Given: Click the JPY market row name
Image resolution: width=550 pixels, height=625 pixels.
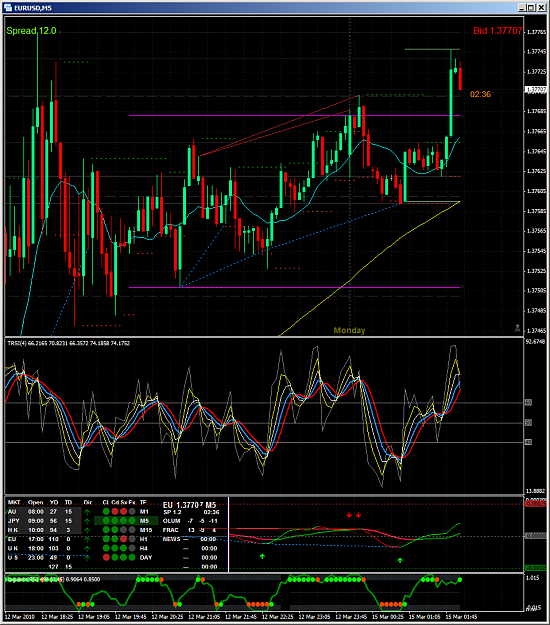Looking at the screenshot, I should (14, 521).
